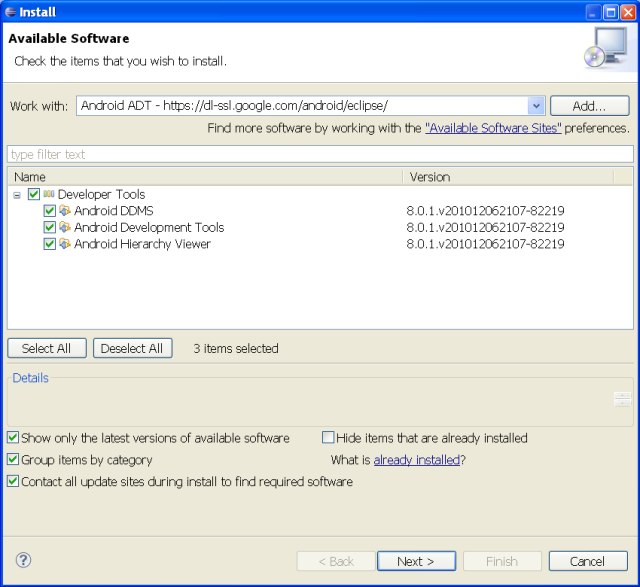
Task: Click the Eclipse icon in title bar
Action: [x=11, y=12]
